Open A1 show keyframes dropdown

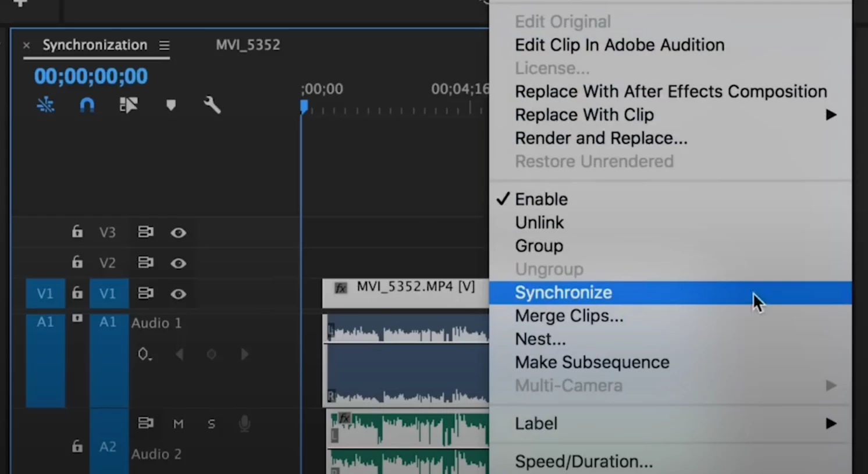click(144, 354)
